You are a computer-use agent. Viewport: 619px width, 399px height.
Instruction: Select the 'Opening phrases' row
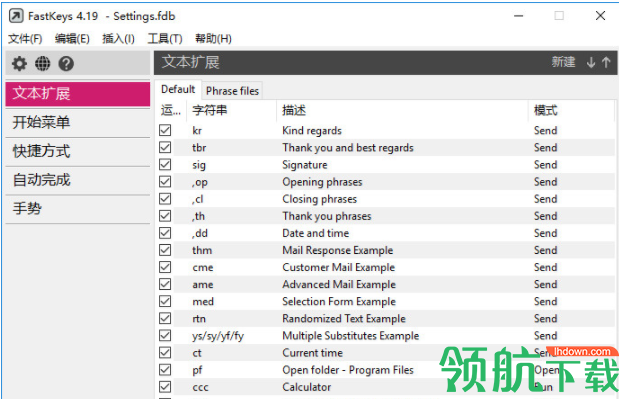[386, 182]
